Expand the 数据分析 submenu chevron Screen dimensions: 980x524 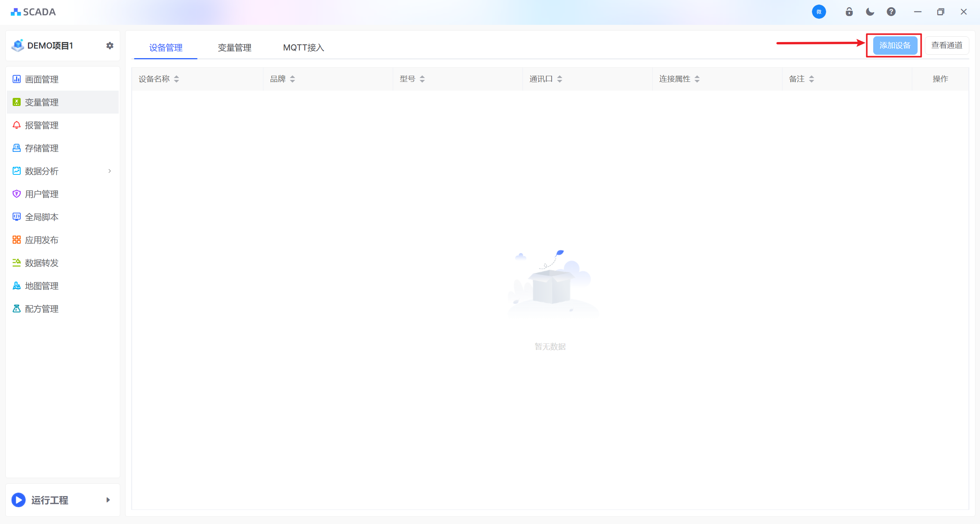pyautogui.click(x=109, y=171)
